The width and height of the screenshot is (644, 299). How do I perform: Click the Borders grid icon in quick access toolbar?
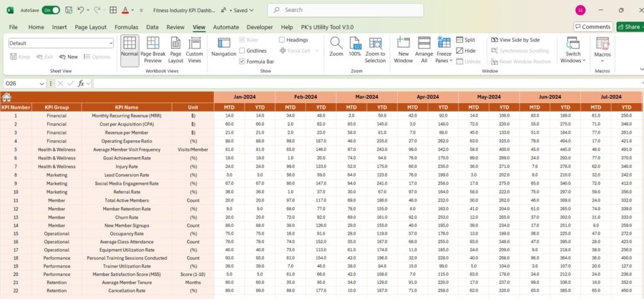[113, 10]
